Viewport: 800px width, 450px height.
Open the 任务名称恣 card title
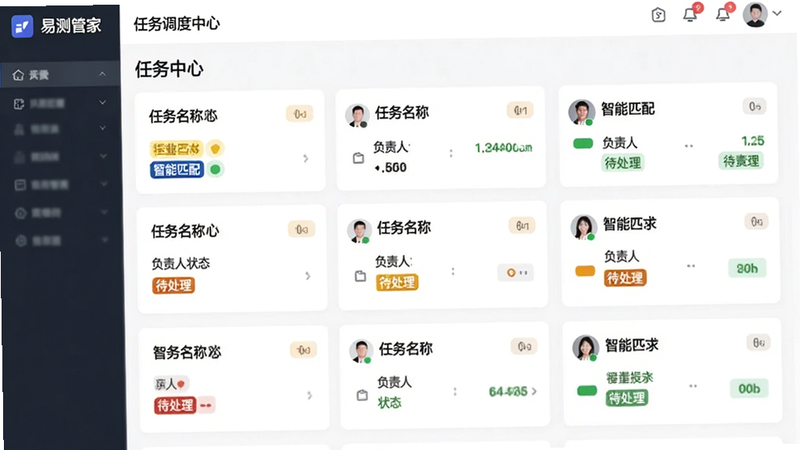pyautogui.click(x=183, y=116)
